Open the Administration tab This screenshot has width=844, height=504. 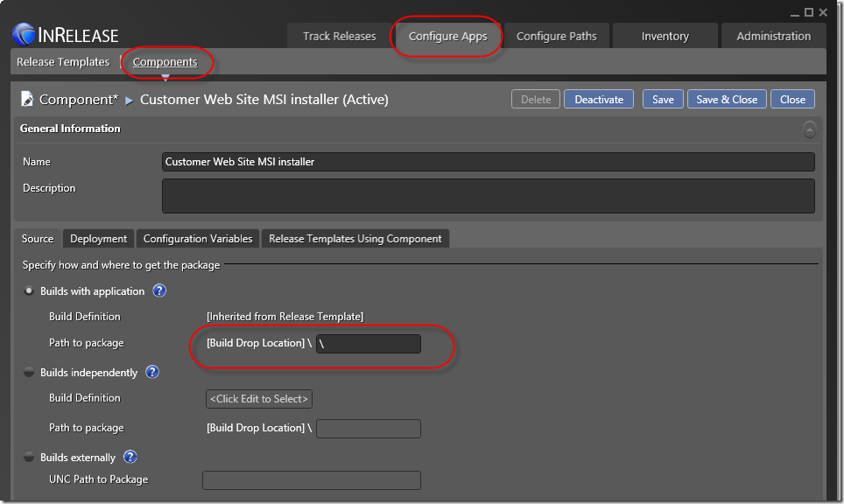coord(773,36)
